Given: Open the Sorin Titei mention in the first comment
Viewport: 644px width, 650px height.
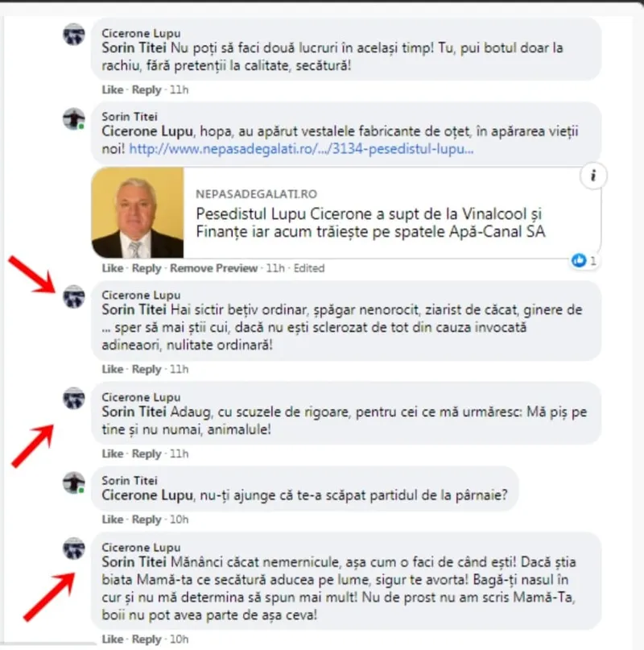Looking at the screenshot, I should [134, 48].
